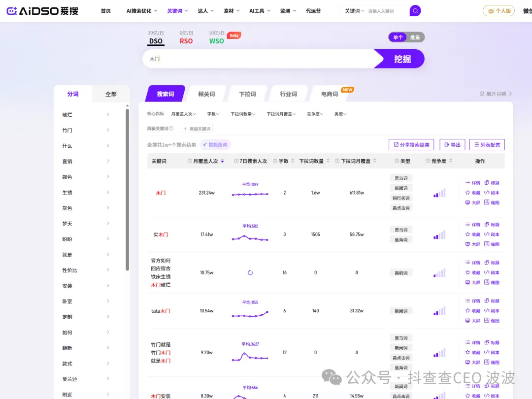Switch to the 下拉词 tab
This screenshot has width=532, height=399.
[x=247, y=94]
